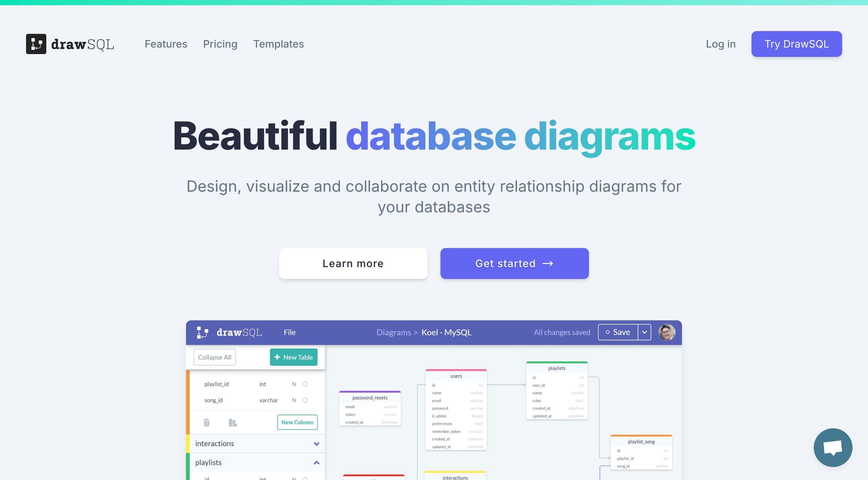Toggle the nullable N for song_id
This screenshot has width=868, height=480.
[294, 400]
